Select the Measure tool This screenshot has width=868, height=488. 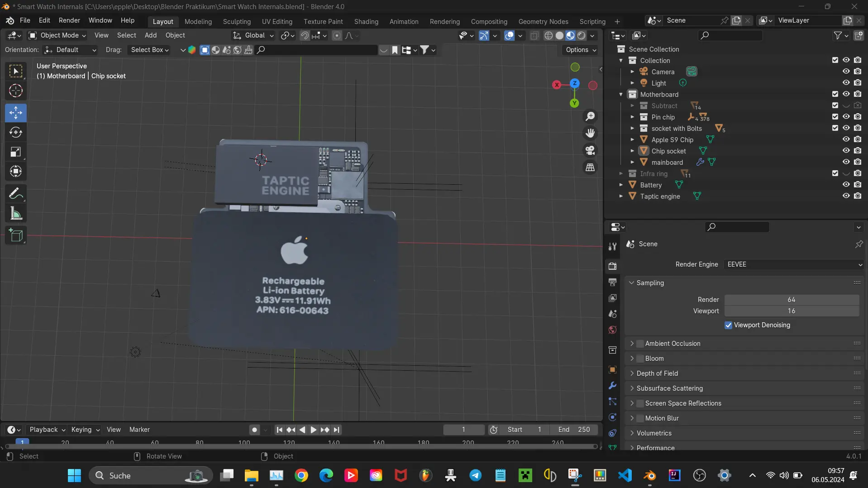[16, 213]
